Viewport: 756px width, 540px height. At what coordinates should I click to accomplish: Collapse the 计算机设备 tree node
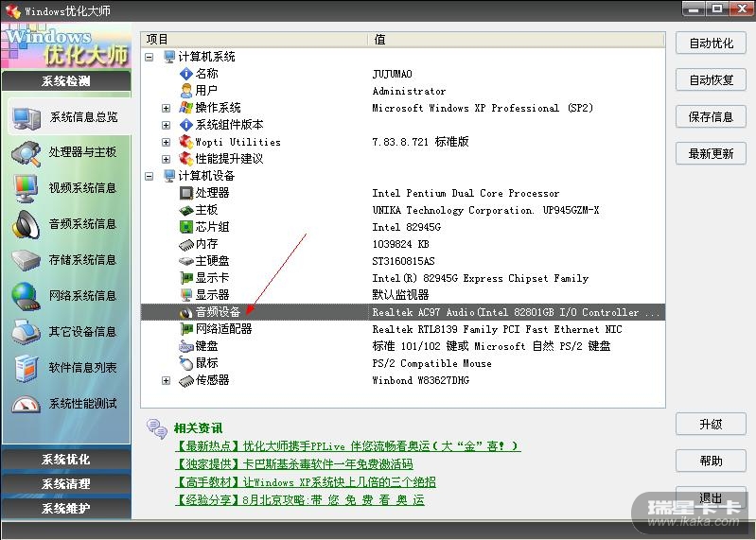click(x=149, y=176)
